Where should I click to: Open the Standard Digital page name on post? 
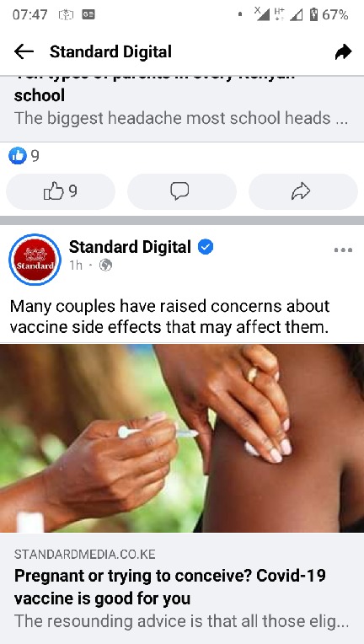[x=130, y=247]
